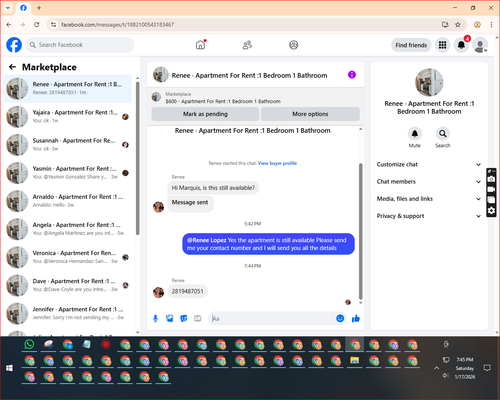Viewport: 500px width, 400px height.
Task: Open the account profile picture menu
Action: pyautogui.click(x=480, y=45)
